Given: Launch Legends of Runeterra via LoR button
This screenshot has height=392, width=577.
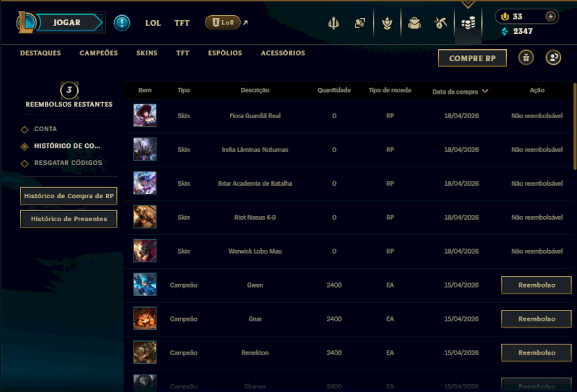Looking at the screenshot, I should (223, 22).
